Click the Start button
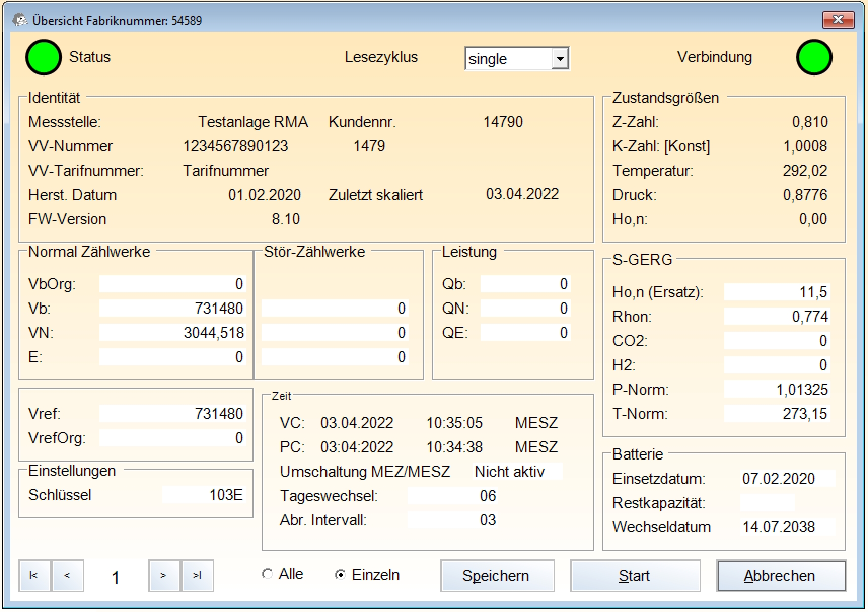 [635, 576]
